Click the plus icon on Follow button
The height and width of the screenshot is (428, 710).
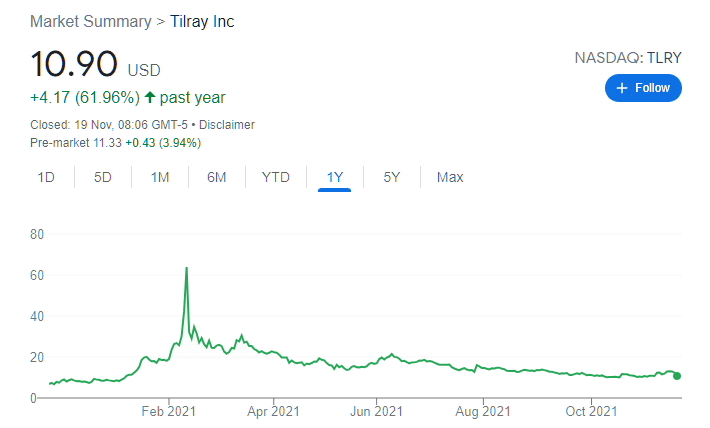tap(622, 88)
